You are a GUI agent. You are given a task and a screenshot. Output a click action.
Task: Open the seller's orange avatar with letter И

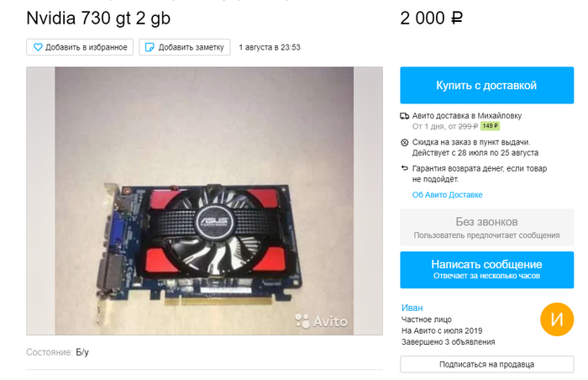tap(557, 319)
